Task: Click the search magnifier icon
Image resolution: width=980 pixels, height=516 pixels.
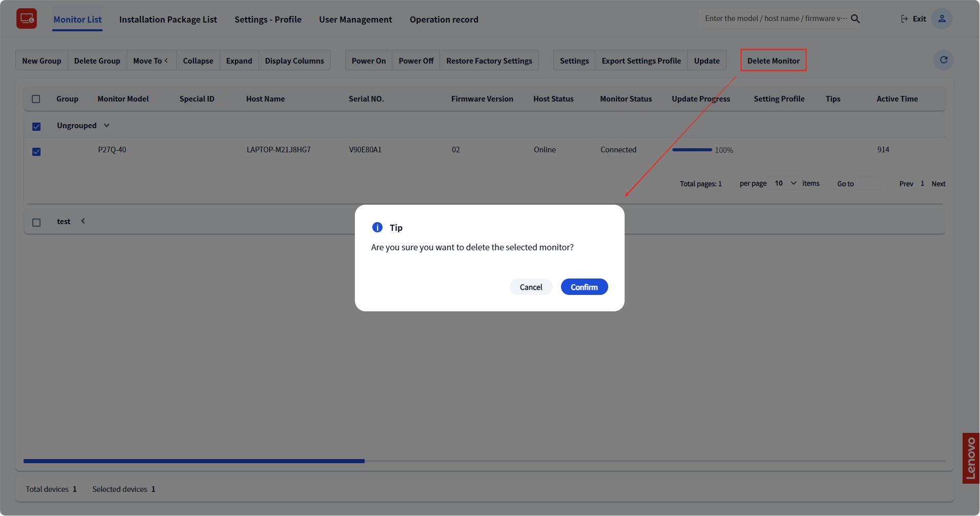Action: pyautogui.click(x=855, y=19)
